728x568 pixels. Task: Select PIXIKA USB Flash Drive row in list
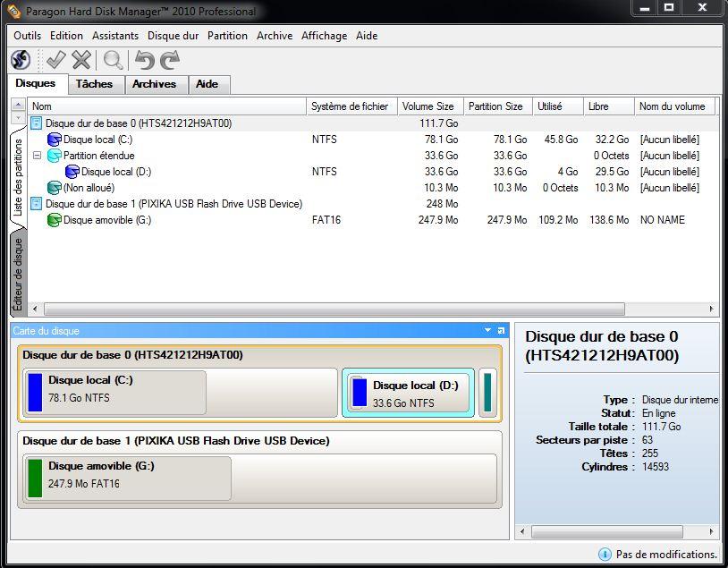point(373,203)
